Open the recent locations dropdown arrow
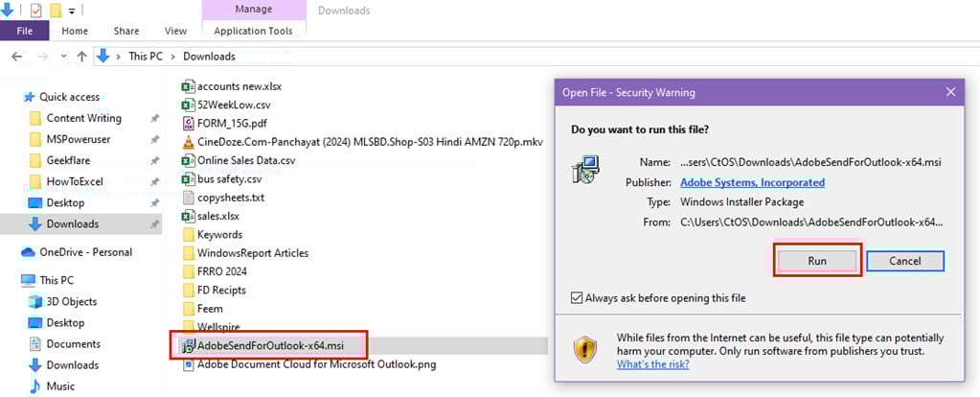 coord(64,57)
